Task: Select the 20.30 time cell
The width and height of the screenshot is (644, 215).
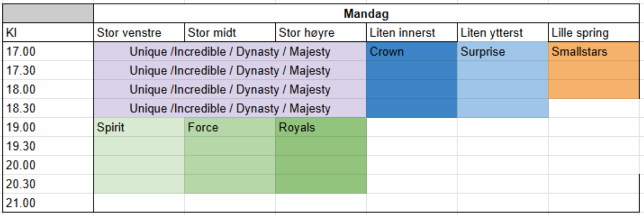Action: coord(48,184)
